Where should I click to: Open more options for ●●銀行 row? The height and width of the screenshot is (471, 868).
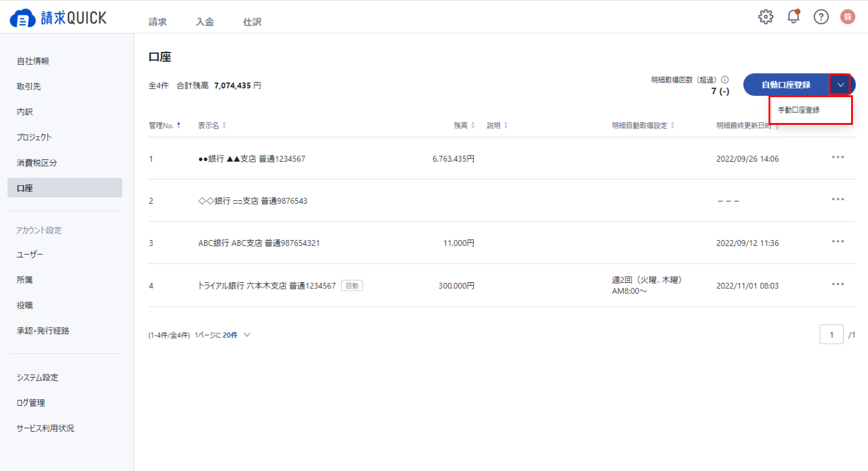[837, 157]
